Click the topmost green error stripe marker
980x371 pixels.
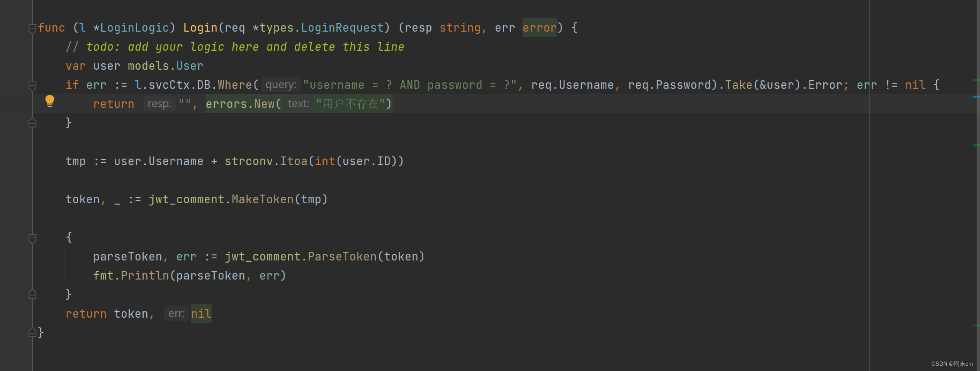click(x=976, y=80)
